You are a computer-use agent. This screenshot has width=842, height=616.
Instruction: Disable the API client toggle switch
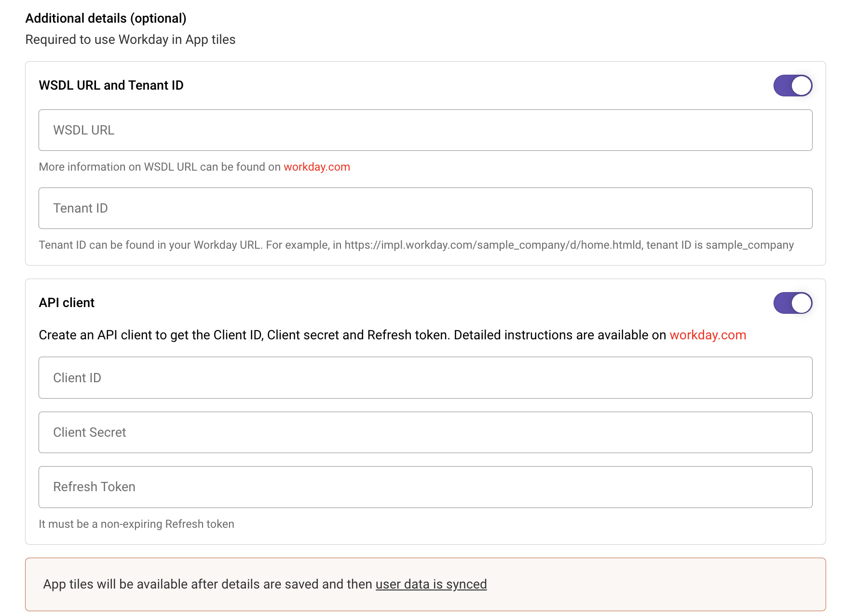click(x=792, y=303)
